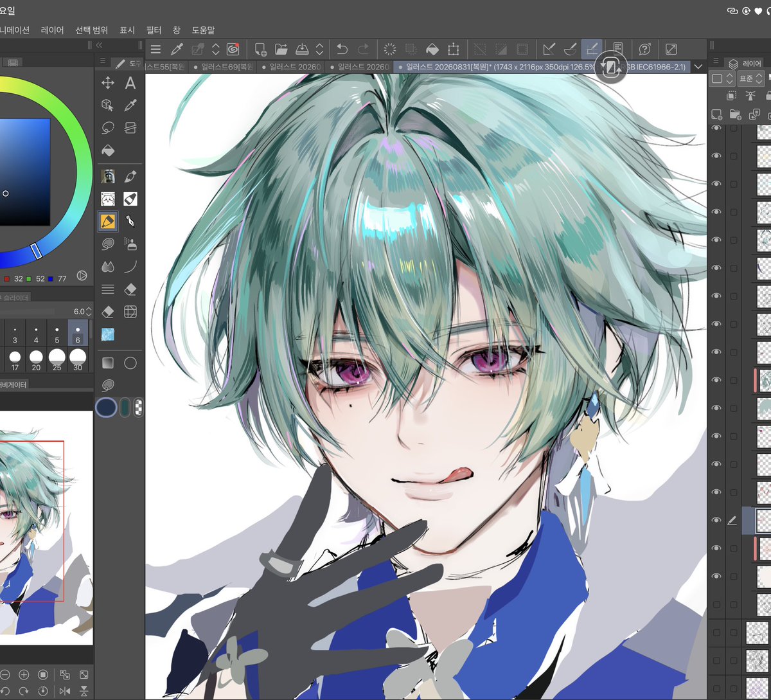Open the command bar hamburger menu
Viewport: 771px width, 700px height.
coord(155,49)
